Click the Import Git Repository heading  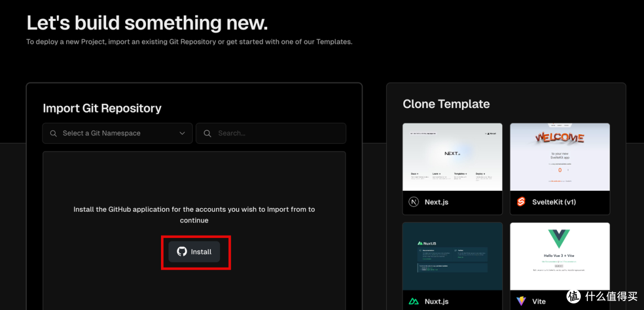point(103,108)
